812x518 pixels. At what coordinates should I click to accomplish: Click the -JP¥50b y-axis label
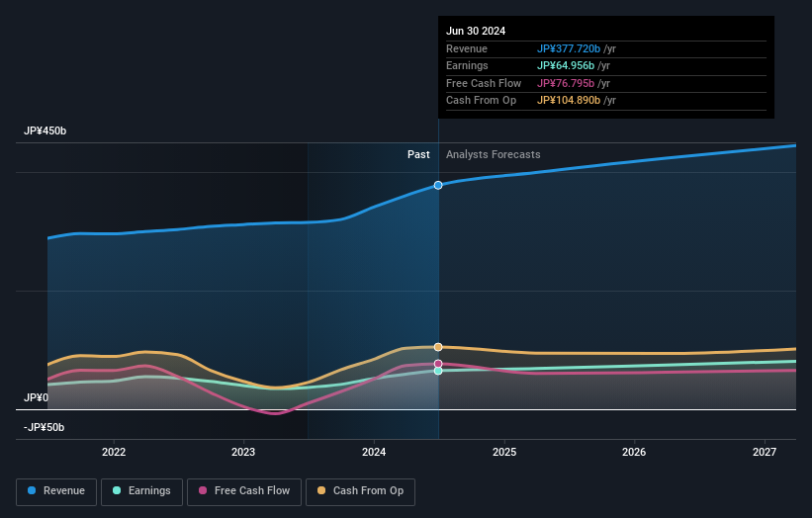point(45,427)
